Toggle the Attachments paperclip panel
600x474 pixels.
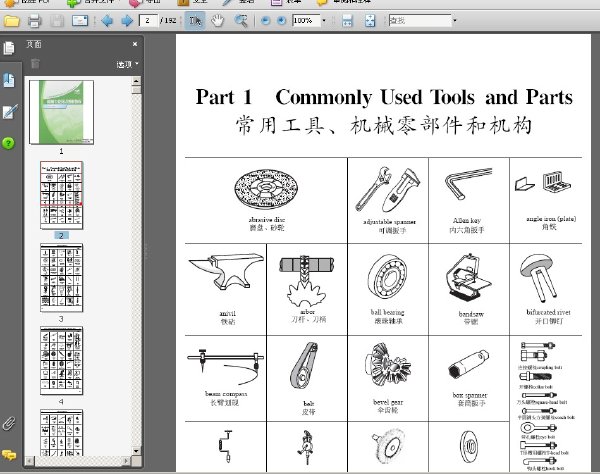[x=8, y=424]
